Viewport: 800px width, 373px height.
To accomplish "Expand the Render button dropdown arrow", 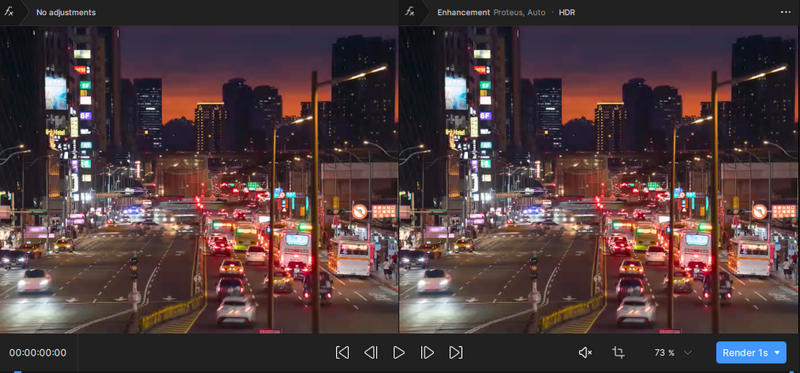I will point(778,353).
